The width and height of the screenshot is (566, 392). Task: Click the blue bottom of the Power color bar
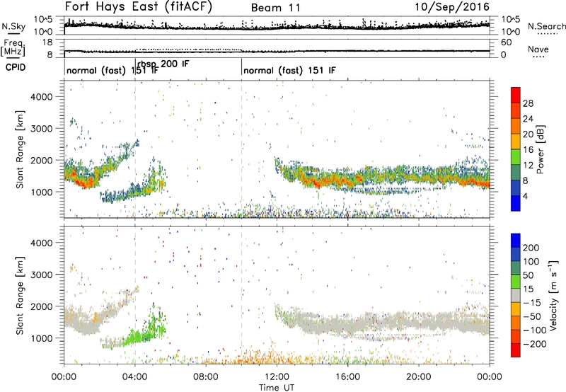[x=516, y=203]
